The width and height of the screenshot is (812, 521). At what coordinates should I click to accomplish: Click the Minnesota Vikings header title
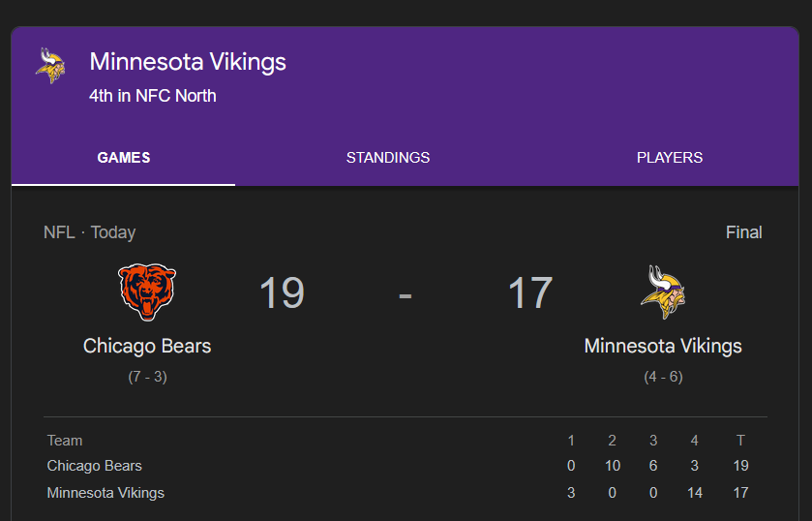pos(188,63)
